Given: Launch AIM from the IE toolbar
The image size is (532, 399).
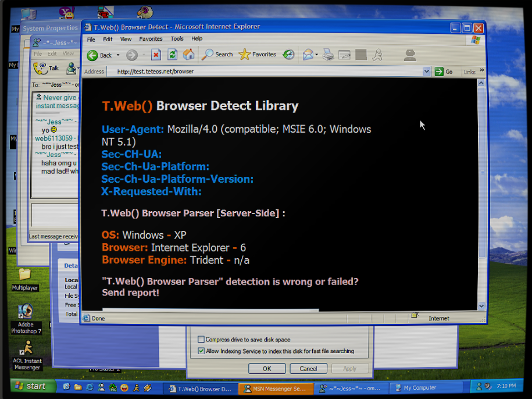Looking at the screenshot, I should pyautogui.click(x=377, y=55).
